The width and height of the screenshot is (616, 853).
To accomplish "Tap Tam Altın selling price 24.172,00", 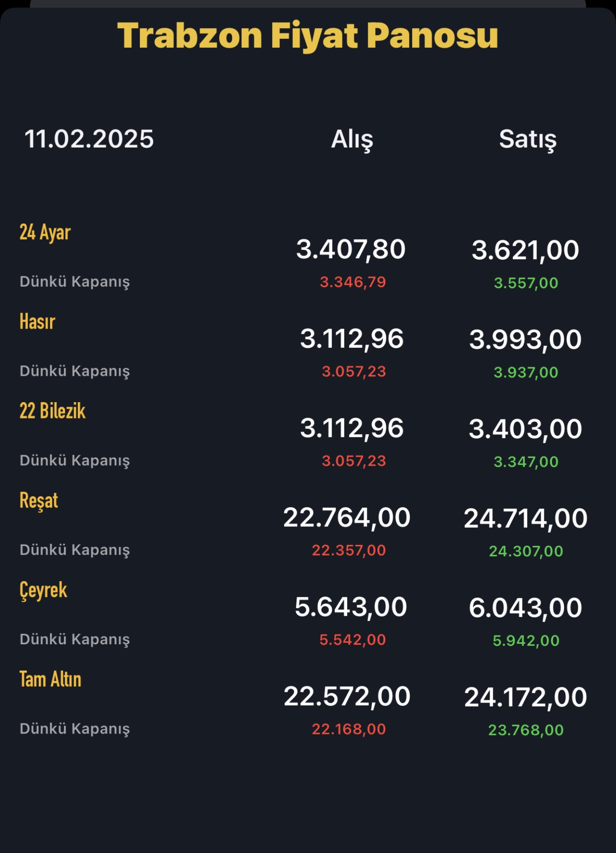I will 525,698.
